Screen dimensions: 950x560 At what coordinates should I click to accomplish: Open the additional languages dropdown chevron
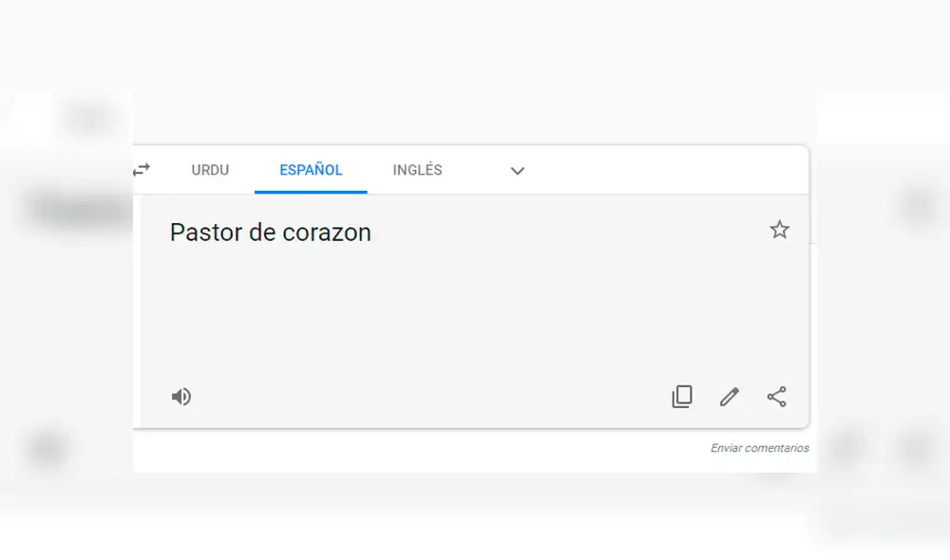click(x=518, y=171)
